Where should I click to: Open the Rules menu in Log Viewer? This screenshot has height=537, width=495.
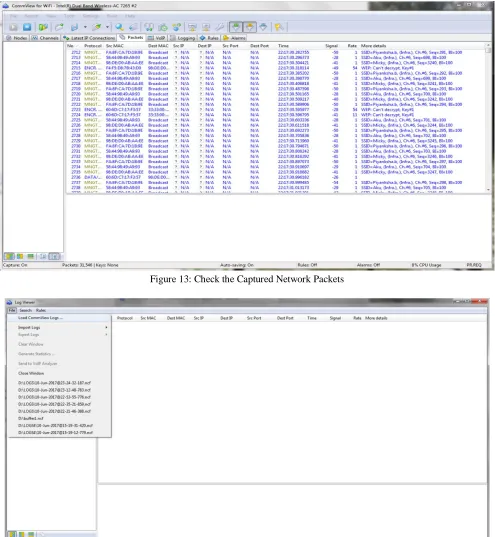[41, 310]
